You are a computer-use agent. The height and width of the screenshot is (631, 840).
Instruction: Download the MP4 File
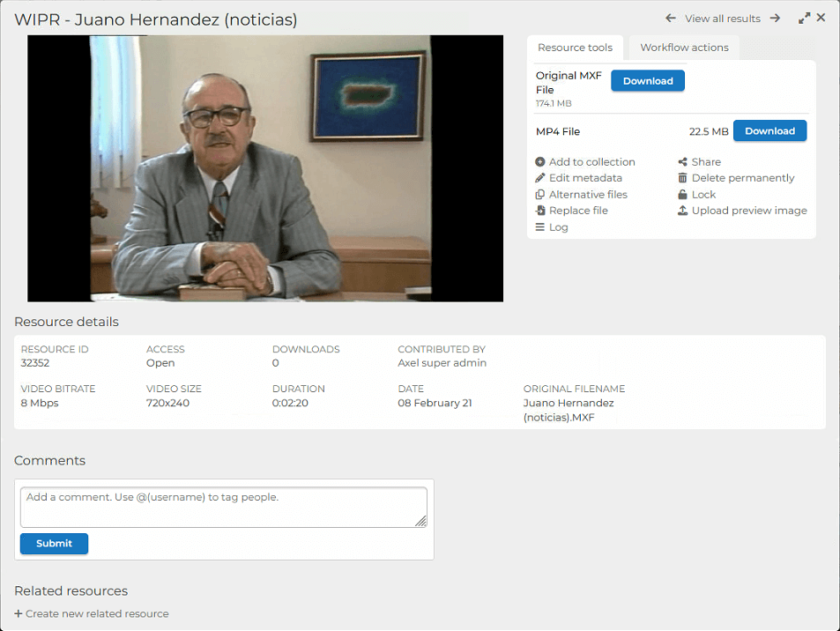[769, 131]
